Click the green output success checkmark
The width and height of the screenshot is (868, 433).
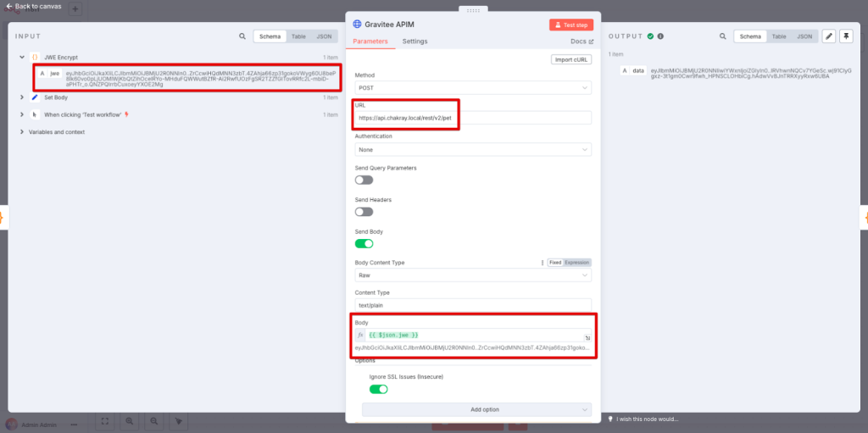[651, 36]
